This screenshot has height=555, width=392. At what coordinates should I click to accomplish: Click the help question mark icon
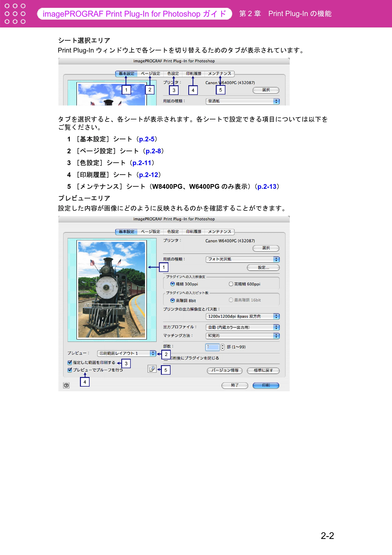[x=66, y=385]
